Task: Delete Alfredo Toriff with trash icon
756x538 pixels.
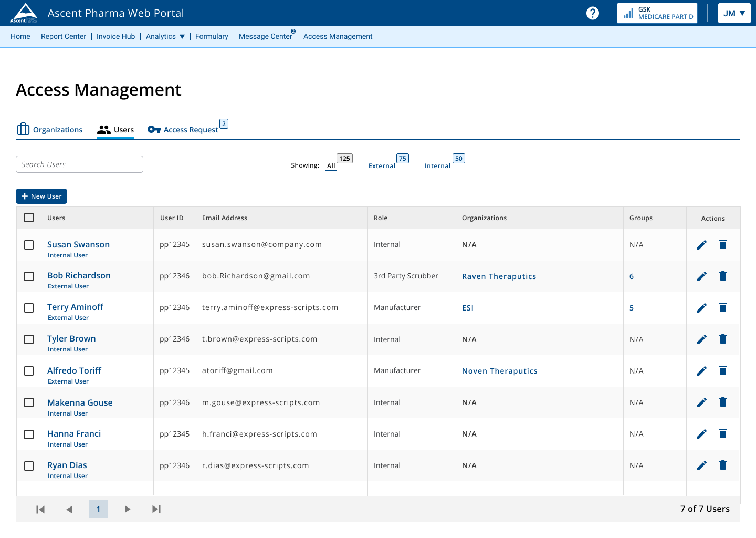Action: pos(723,370)
